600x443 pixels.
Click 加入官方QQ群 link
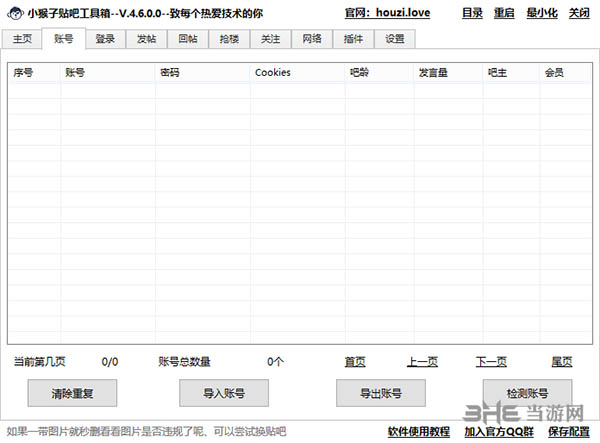499,432
